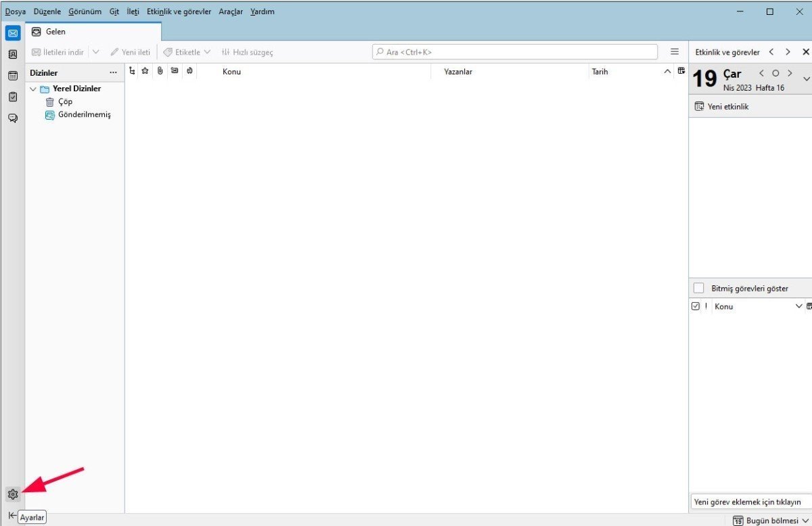This screenshot has width=812, height=526.
Task: Create an event with Yeni etkinlik
Action: 728,106
